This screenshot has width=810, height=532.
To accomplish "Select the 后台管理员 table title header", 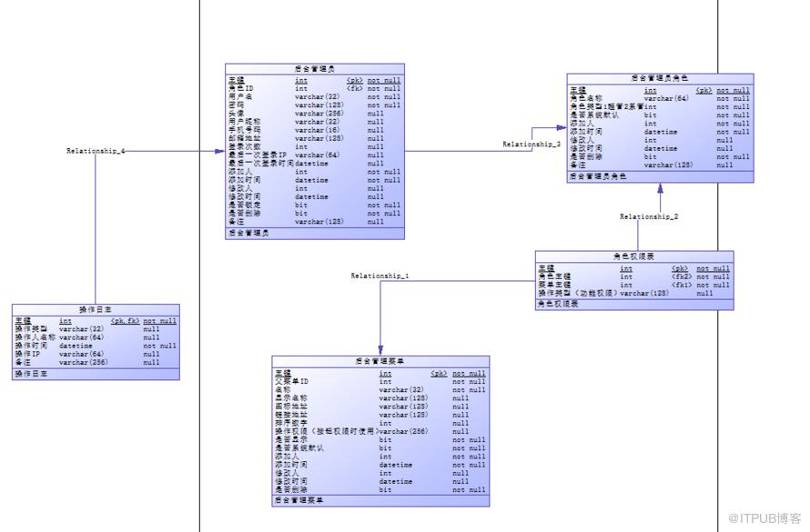I will 315,68.
